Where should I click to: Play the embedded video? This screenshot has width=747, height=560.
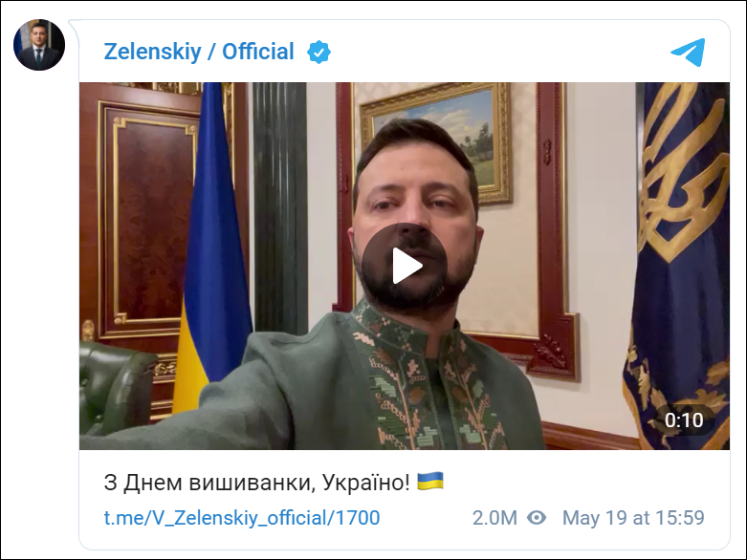[404, 266]
